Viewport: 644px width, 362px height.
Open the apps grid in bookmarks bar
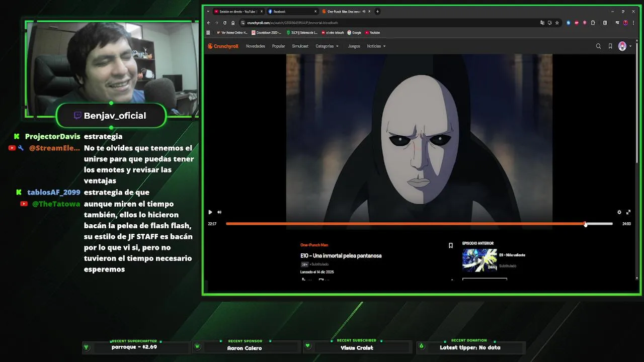click(208, 33)
